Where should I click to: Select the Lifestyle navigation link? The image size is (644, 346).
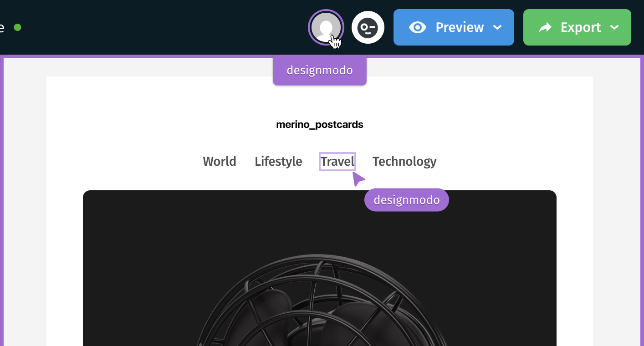click(278, 162)
